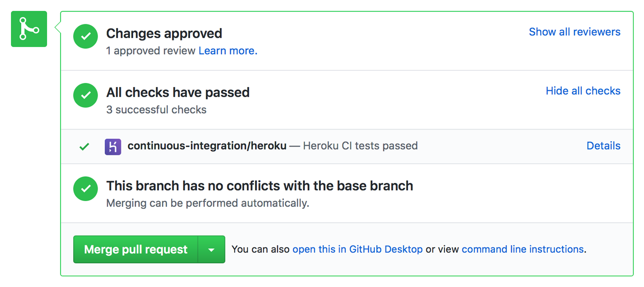This screenshot has width=644, height=287.
Task: Click the green git merge icon
Action: (x=29, y=29)
